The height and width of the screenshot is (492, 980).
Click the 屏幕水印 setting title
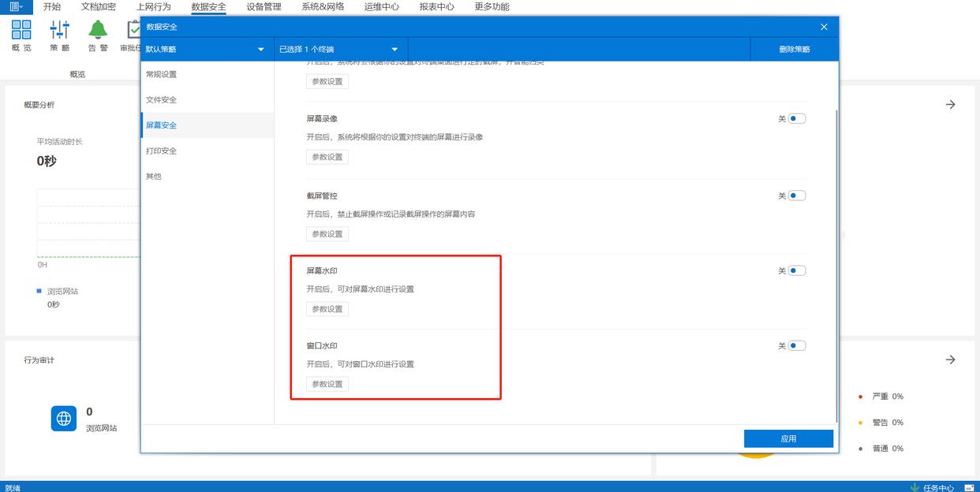[x=322, y=270]
